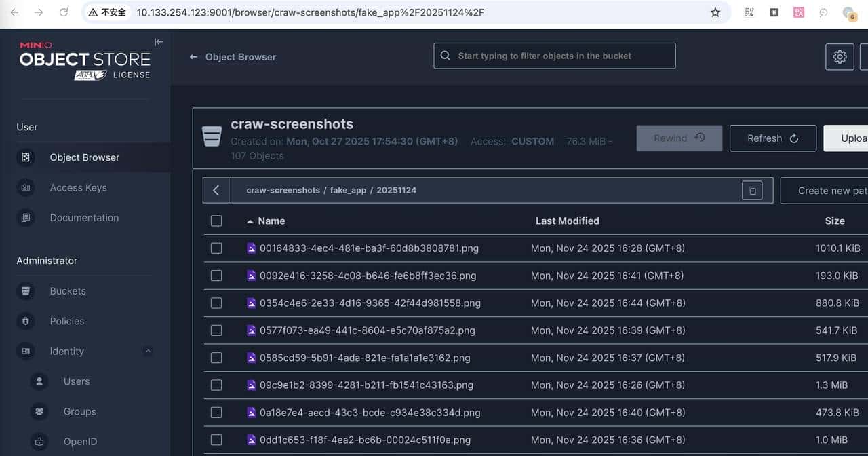Click the Rewind button
The height and width of the screenshot is (456, 868).
(x=679, y=138)
